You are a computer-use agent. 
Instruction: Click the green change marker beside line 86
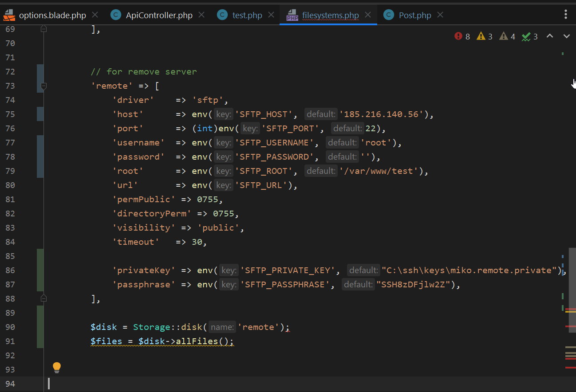40,270
